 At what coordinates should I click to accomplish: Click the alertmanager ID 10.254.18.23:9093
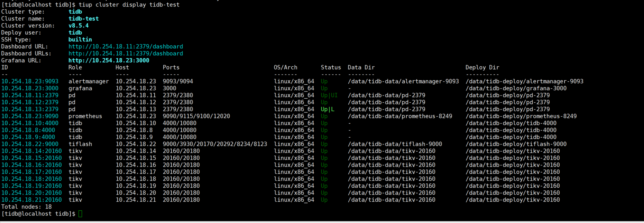(x=30, y=81)
